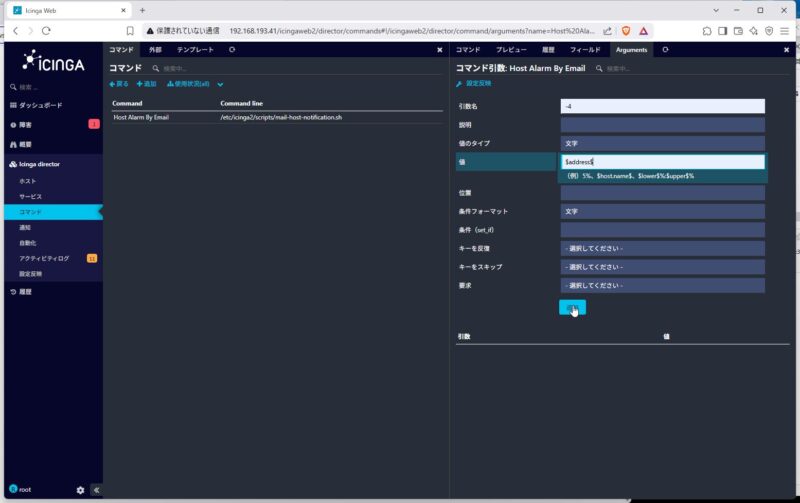Image resolution: width=800 pixels, height=503 pixels.
Task: Click the 値 field containing $address$
Action: (663, 162)
